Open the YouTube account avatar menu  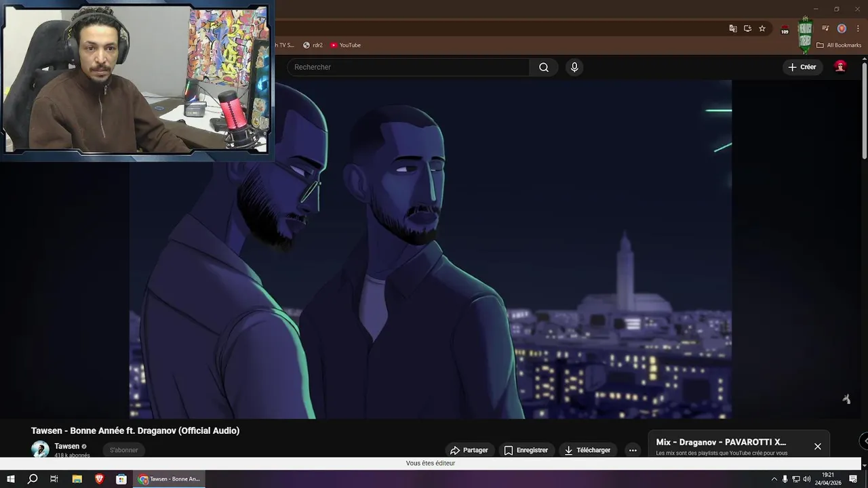840,66
